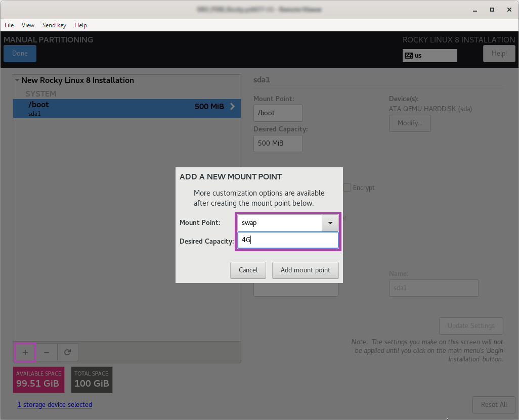Click the Reset All button
This screenshot has width=519, height=420.
494,405
